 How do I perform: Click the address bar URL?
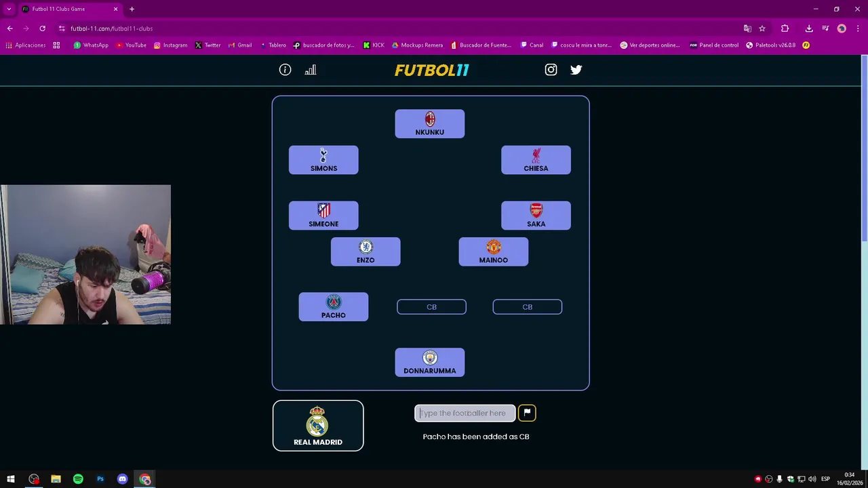click(x=111, y=28)
